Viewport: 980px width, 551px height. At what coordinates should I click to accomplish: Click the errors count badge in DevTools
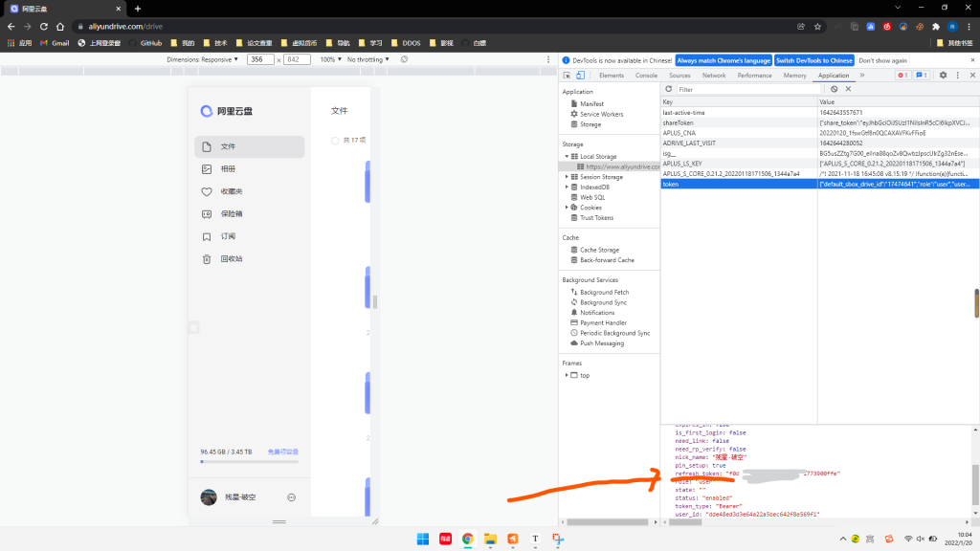pos(902,75)
